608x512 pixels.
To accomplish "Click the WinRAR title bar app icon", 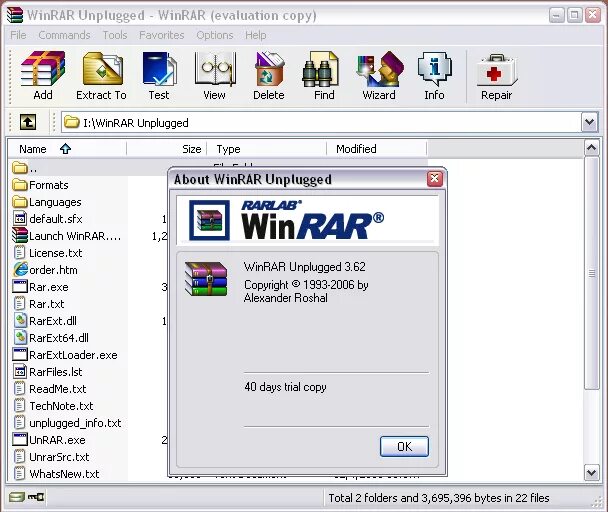I will coord(15,15).
